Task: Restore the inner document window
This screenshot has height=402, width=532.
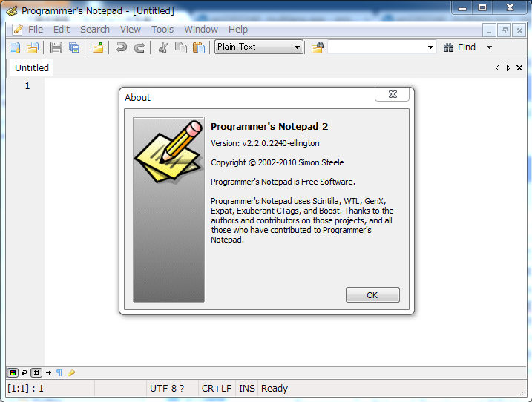Action: [x=505, y=31]
